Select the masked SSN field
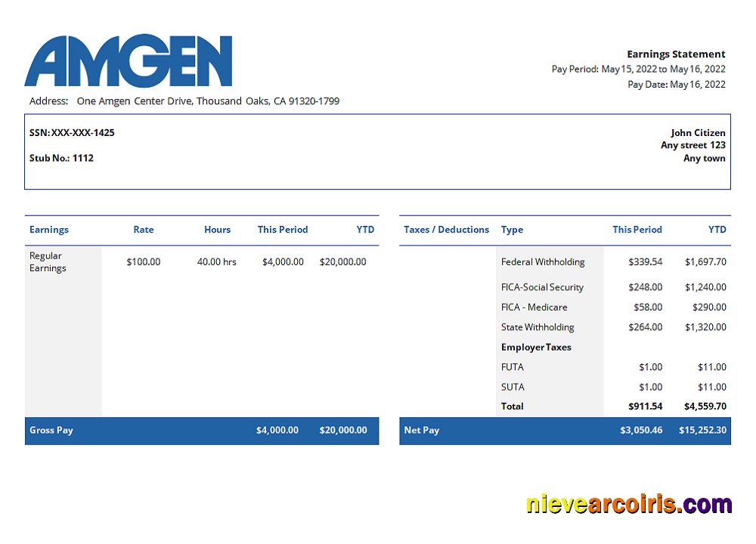The height and width of the screenshot is (544, 756). (x=72, y=132)
